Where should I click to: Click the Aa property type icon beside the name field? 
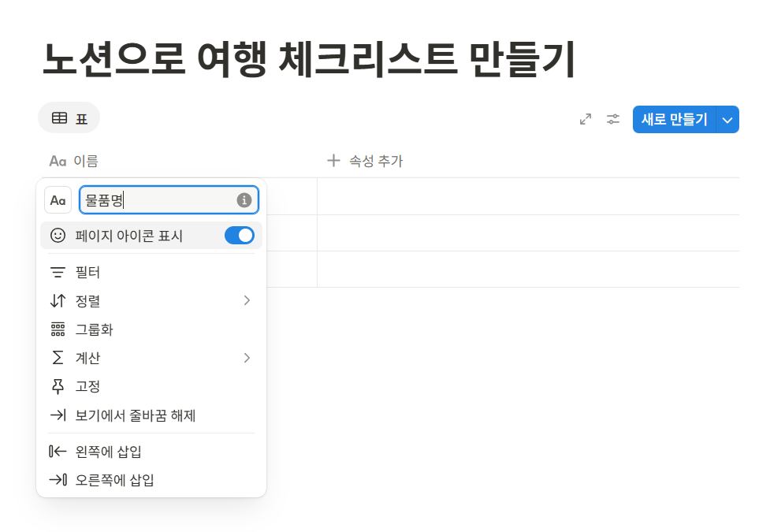(x=58, y=199)
